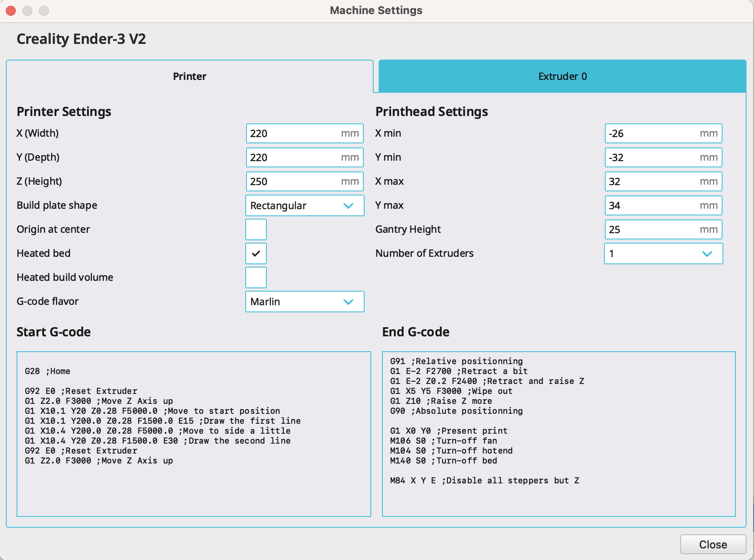Click the 'G28 ;Home' line in Start G-code

48,371
